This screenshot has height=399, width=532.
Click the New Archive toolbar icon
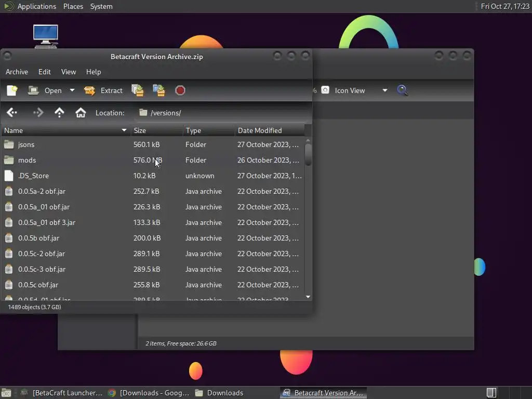[x=12, y=90]
